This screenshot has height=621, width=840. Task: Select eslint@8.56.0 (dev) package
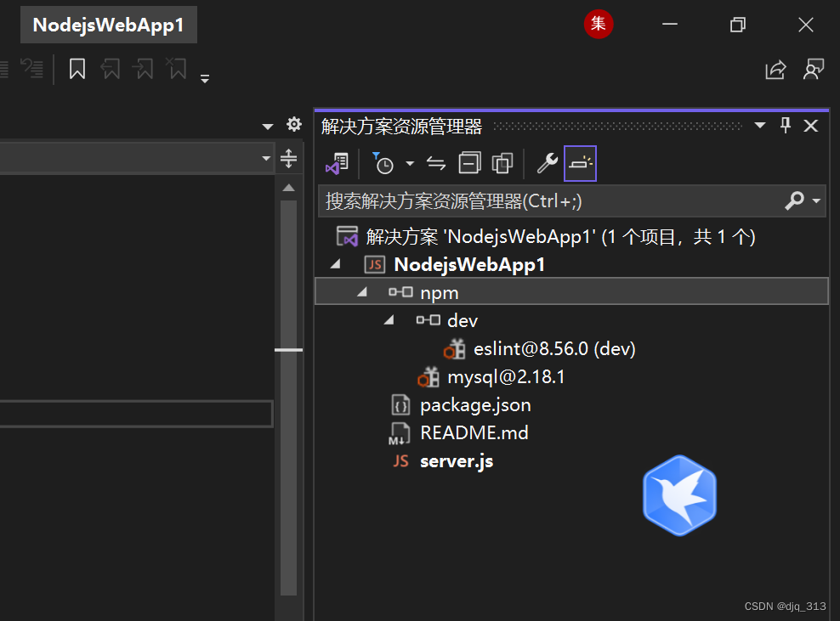pyautogui.click(x=554, y=349)
